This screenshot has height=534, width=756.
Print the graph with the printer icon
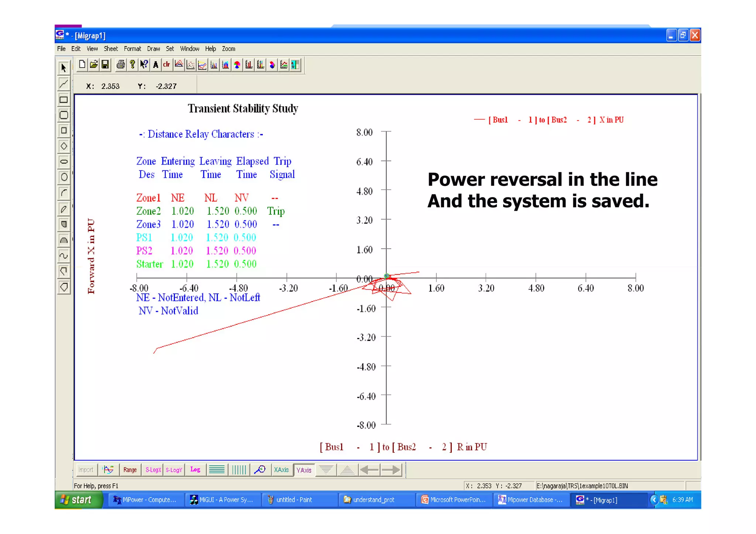pyautogui.click(x=120, y=65)
